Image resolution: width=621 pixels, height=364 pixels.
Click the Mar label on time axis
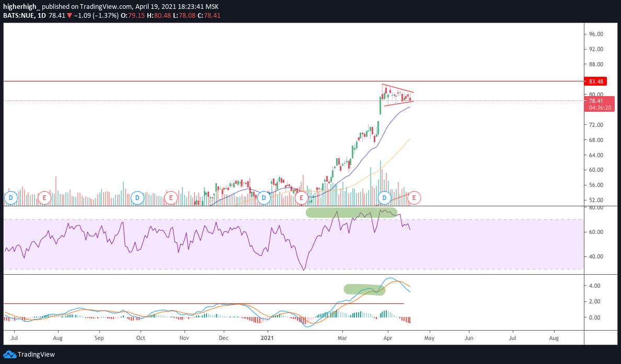tap(342, 338)
